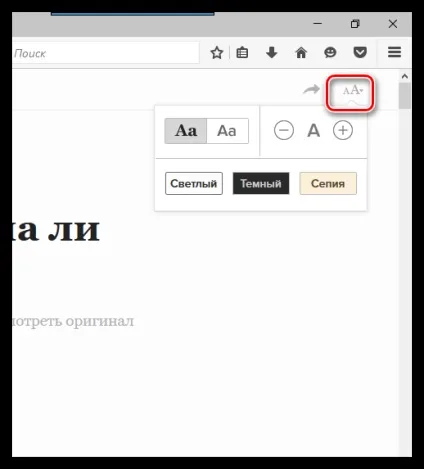This screenshot has height=469, width=424.
Task: Bookmark this page with the star icon
Action: pyautogui.click(x=217, y=53)
